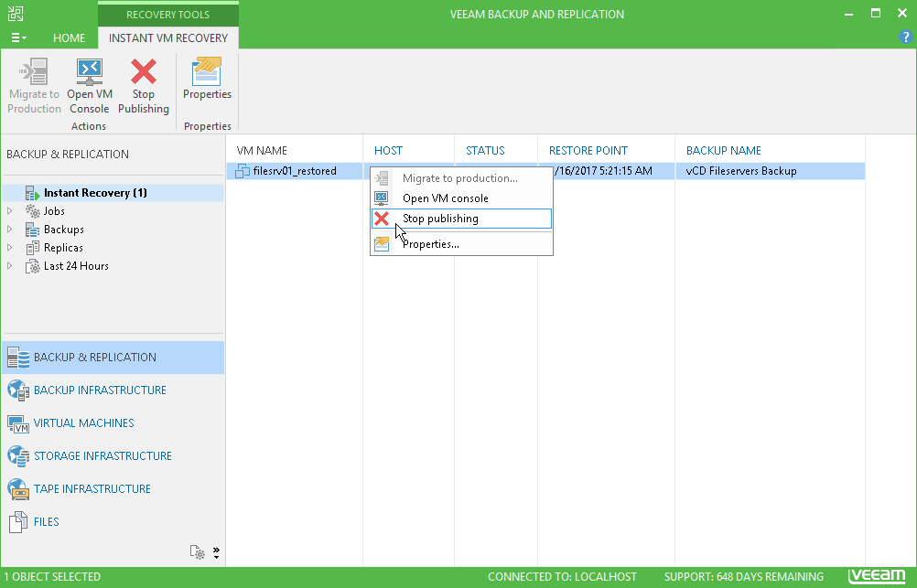
Task: Click the Storage Infrastructure icon
Action: (x=18, y=456)
